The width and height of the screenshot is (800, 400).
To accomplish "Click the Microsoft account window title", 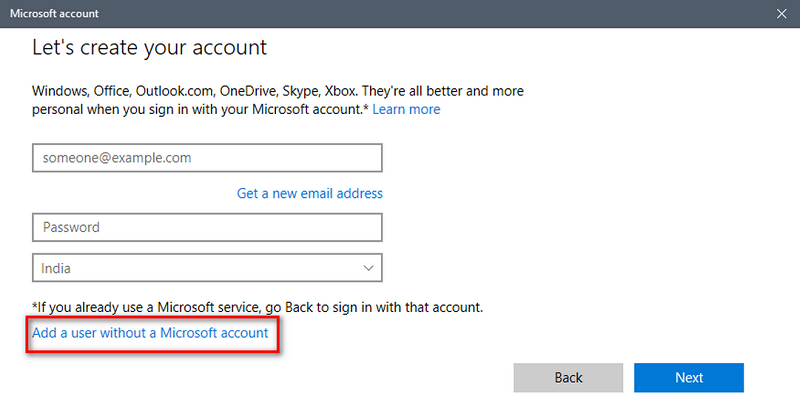I will pos(55,14).
